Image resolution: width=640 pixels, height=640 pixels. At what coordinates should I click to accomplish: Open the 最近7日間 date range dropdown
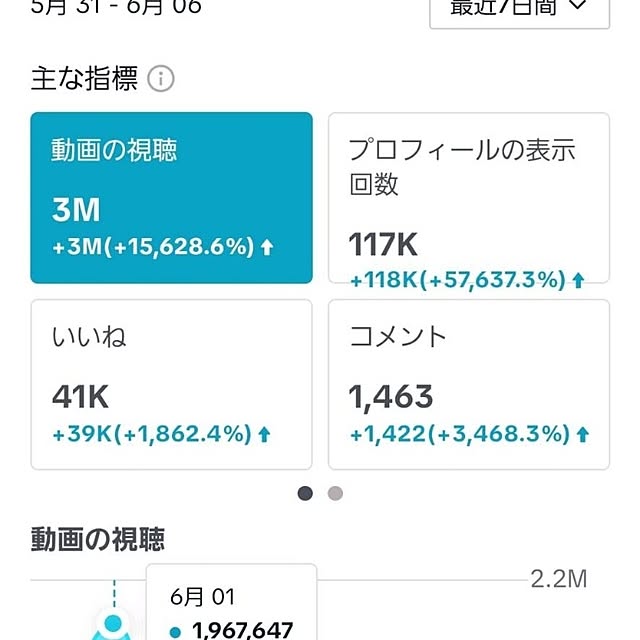coord(519,12)
